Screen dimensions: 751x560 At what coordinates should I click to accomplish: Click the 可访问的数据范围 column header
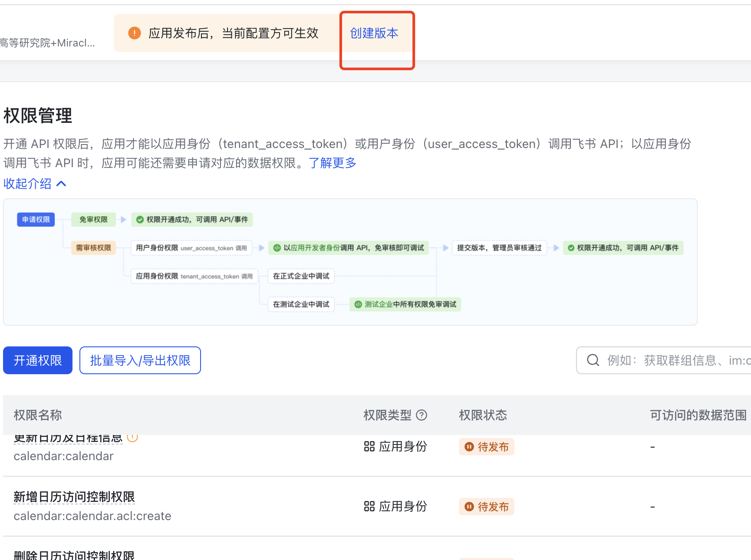pyautogui.click(x=698, y=415)
